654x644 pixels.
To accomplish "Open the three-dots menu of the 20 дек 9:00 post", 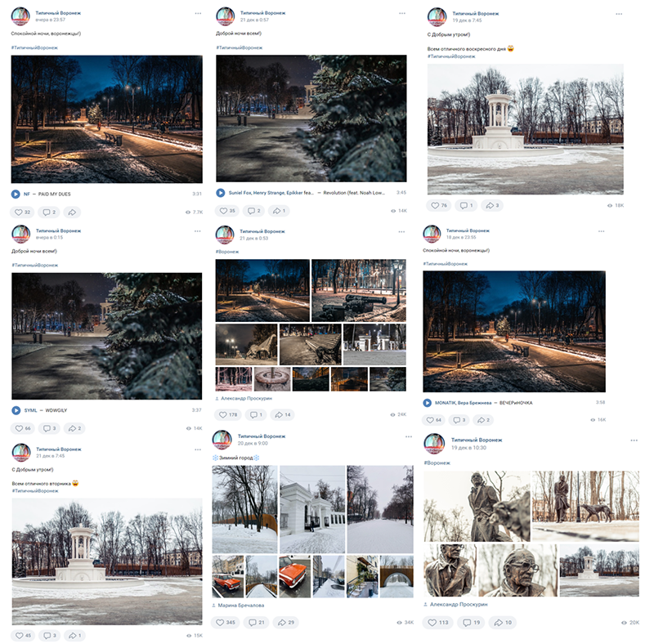I will [x=408, y=436].
